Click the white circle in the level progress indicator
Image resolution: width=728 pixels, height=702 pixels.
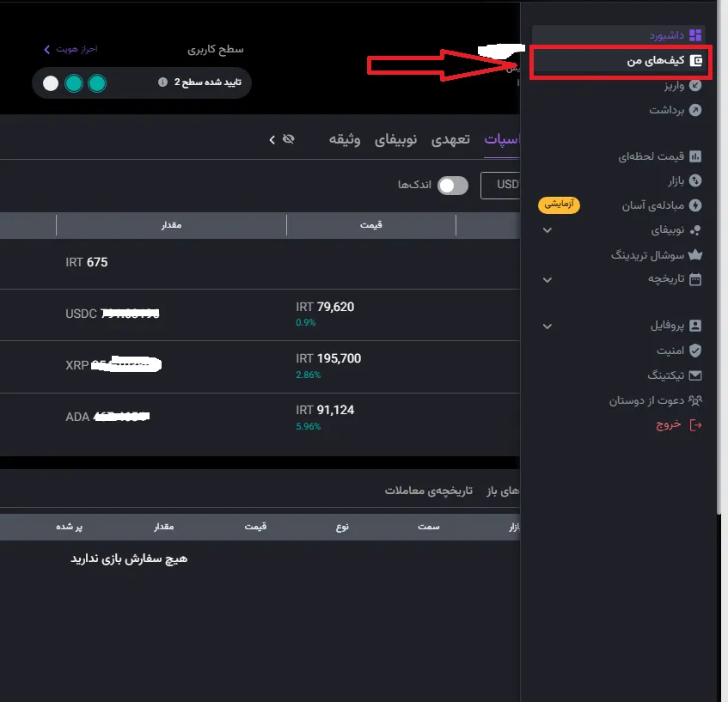[x=50, y=83]
